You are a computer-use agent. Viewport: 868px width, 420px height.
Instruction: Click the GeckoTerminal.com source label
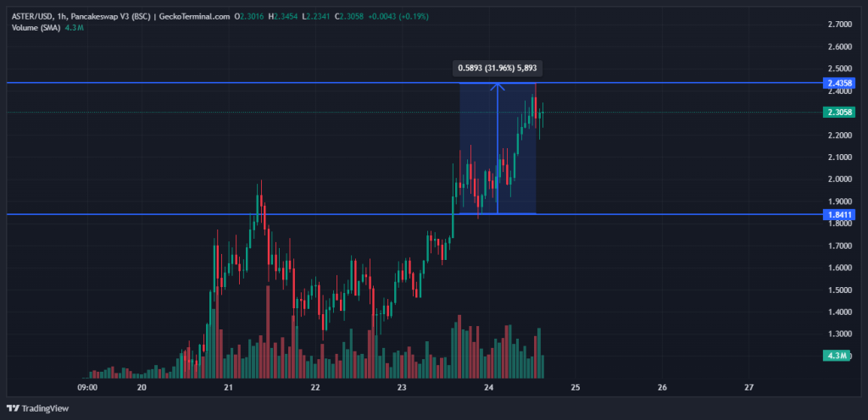pyautogui.click(x=194, y=17)
